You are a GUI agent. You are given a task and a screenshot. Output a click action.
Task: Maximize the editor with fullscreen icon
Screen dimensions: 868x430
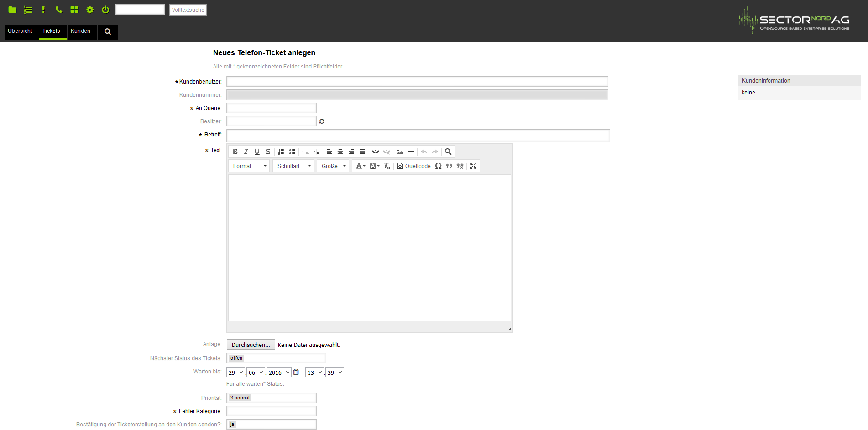click(473, 166)
